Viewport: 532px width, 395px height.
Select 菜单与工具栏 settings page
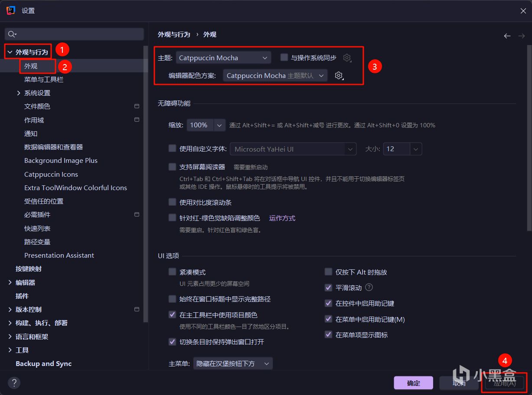click(44, 79)
